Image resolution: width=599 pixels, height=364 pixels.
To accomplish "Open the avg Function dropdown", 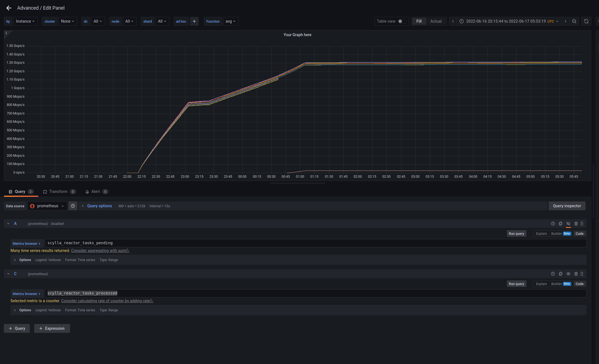I will click(231, 21).
